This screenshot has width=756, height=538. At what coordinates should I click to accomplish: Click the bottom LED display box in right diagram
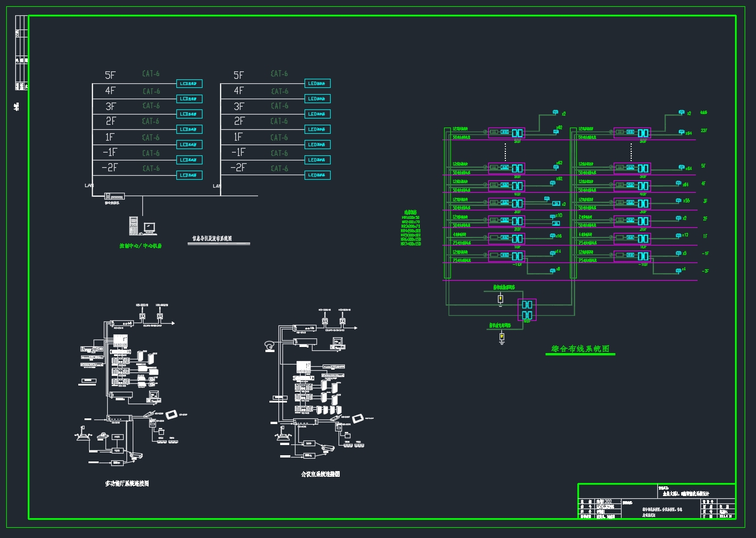318,175
